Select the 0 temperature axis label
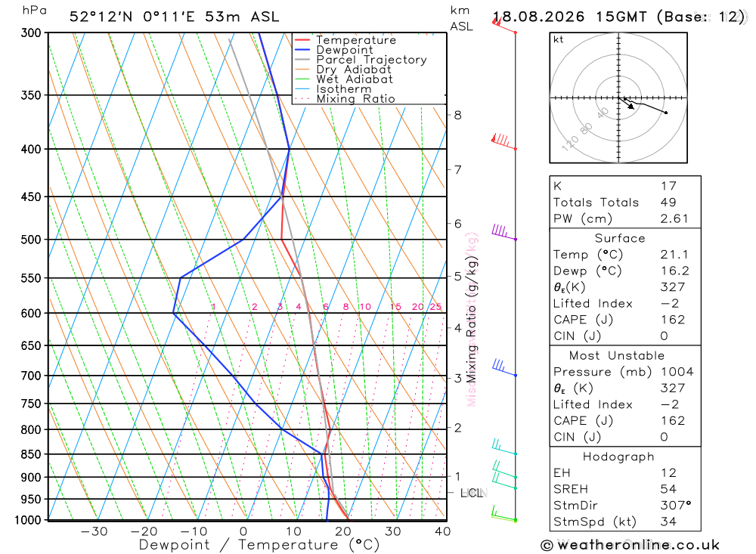Viewport: 756px width, 554px height. click(243, 531)
